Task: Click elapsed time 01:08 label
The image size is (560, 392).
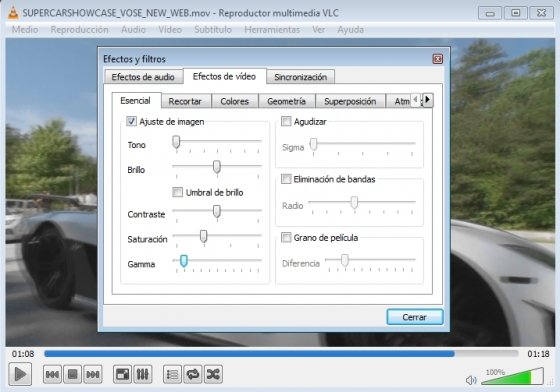Action: (23, 354)
